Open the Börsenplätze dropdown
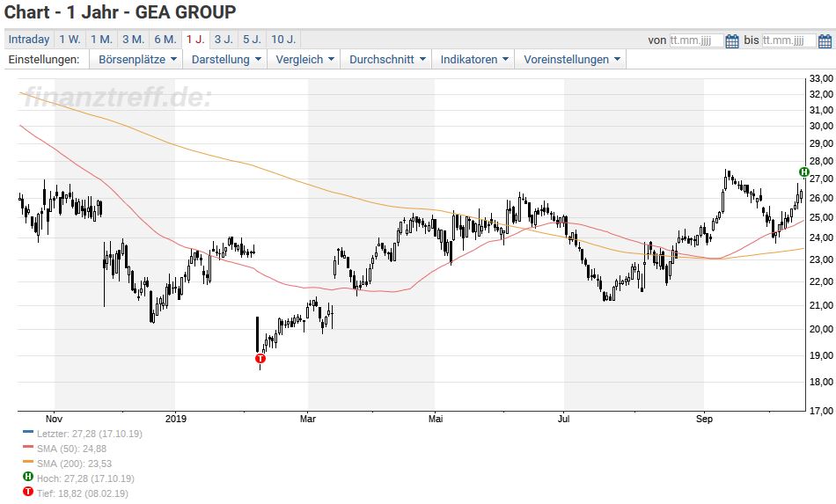This screenshot has width=836, height=504. point(137,59)
